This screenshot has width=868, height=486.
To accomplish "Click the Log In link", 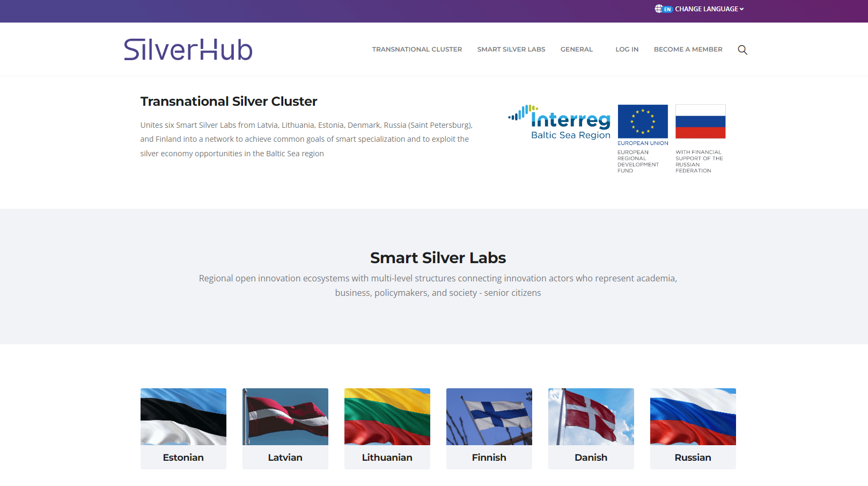I will 627,49.
